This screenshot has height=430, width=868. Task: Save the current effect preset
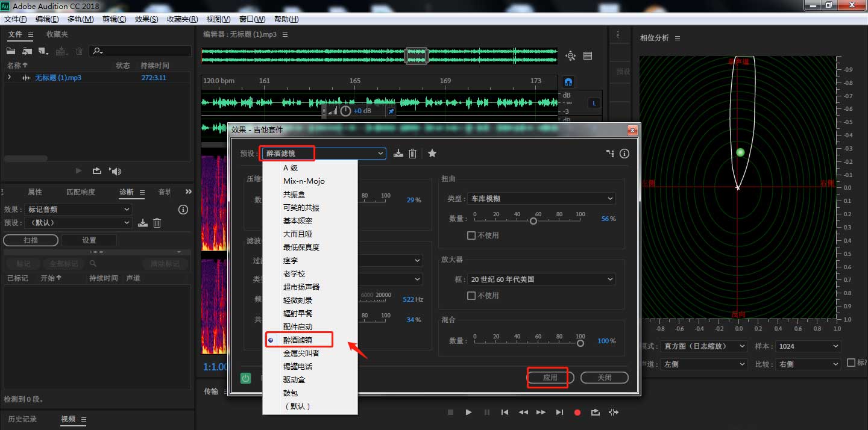pos(397,154)
